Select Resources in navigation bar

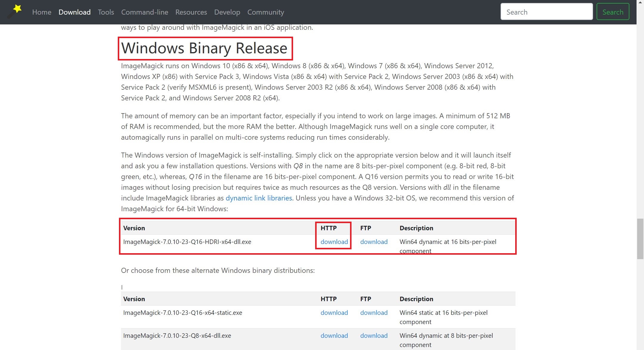pos(191,12)
